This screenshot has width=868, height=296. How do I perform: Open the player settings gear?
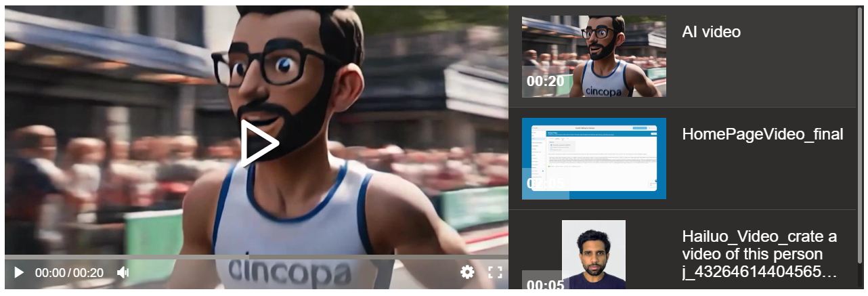point(467,272)
